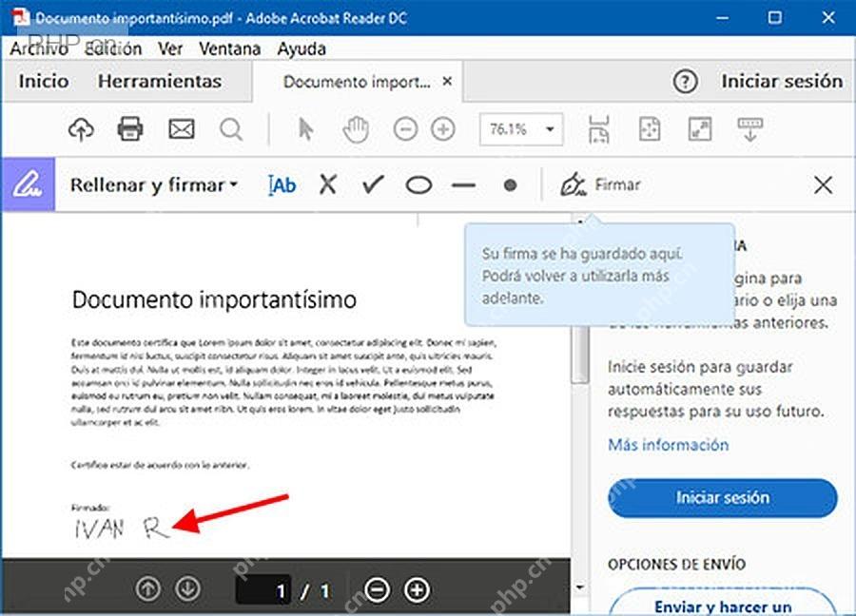
Task: Close the Documento import... tab
Action: tap(447, 82)
